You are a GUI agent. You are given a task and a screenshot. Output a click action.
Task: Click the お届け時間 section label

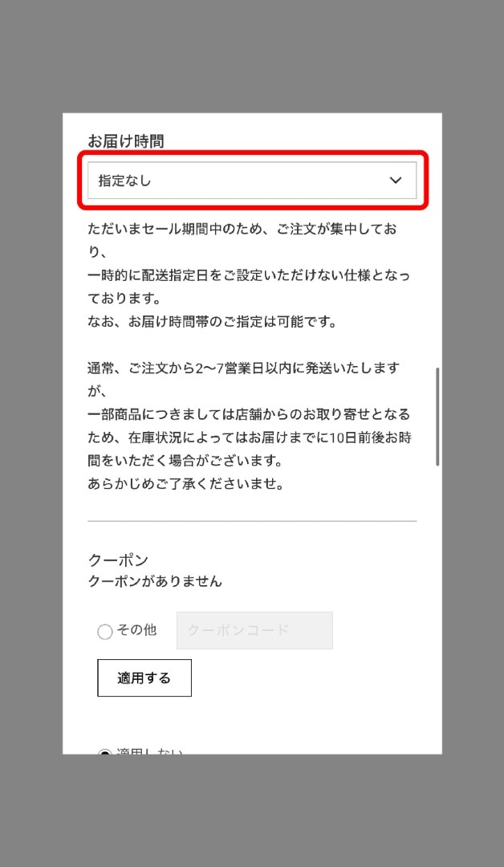[x=125, y=141]
